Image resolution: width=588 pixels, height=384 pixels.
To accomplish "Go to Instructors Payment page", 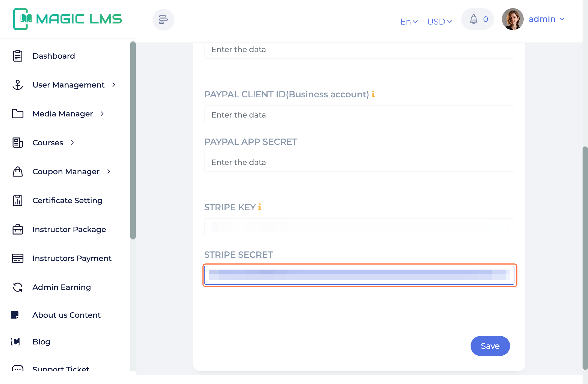I will point(72,258).
